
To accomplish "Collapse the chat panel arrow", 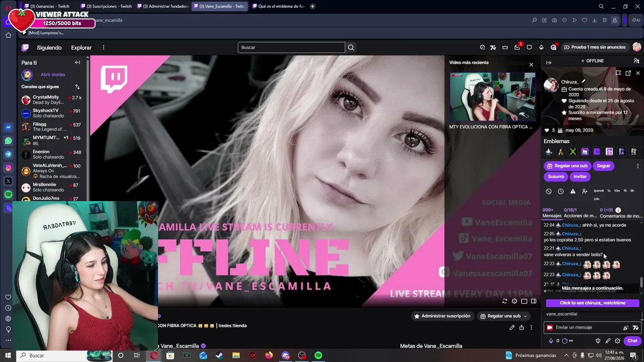I will click(549, 62).
